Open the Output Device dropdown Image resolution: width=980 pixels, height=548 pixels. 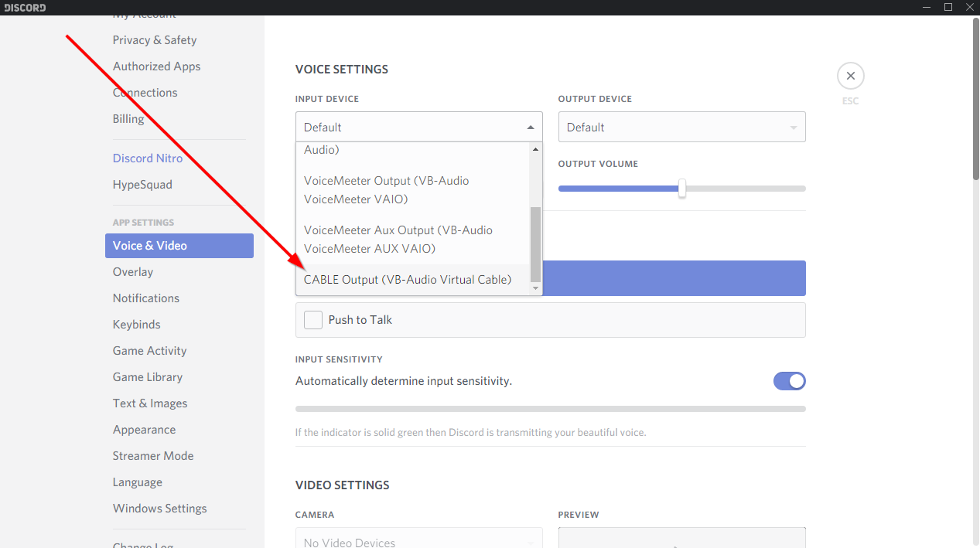tap(681, 128)
